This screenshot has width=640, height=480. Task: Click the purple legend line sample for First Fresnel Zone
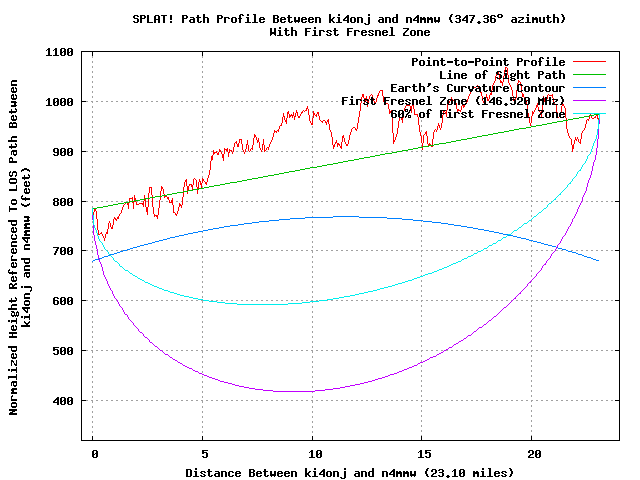point(589,100)
